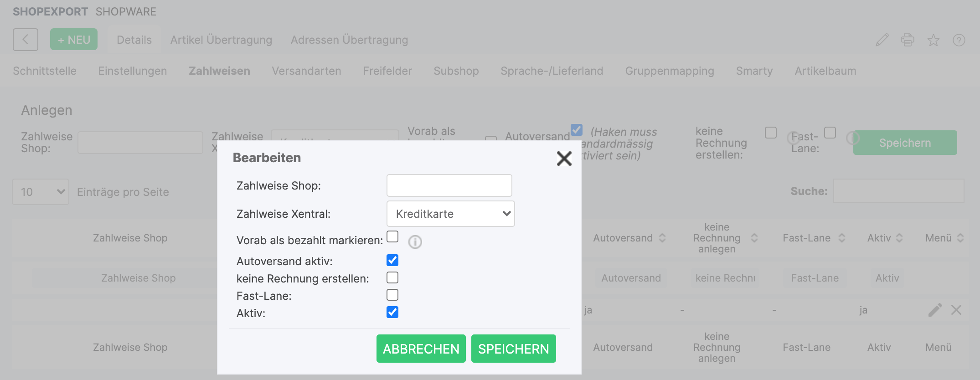Click into Zahlweise Shop field in dialog

click(449, 185)
